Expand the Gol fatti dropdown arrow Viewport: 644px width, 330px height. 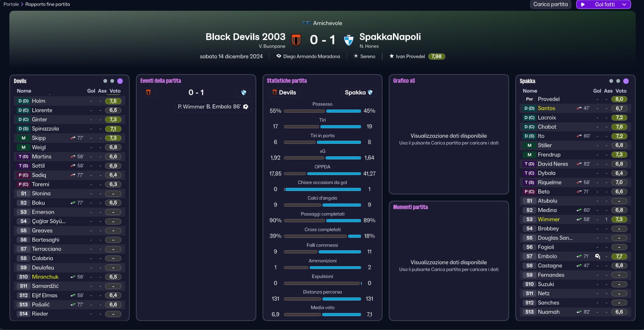[624, 5]
